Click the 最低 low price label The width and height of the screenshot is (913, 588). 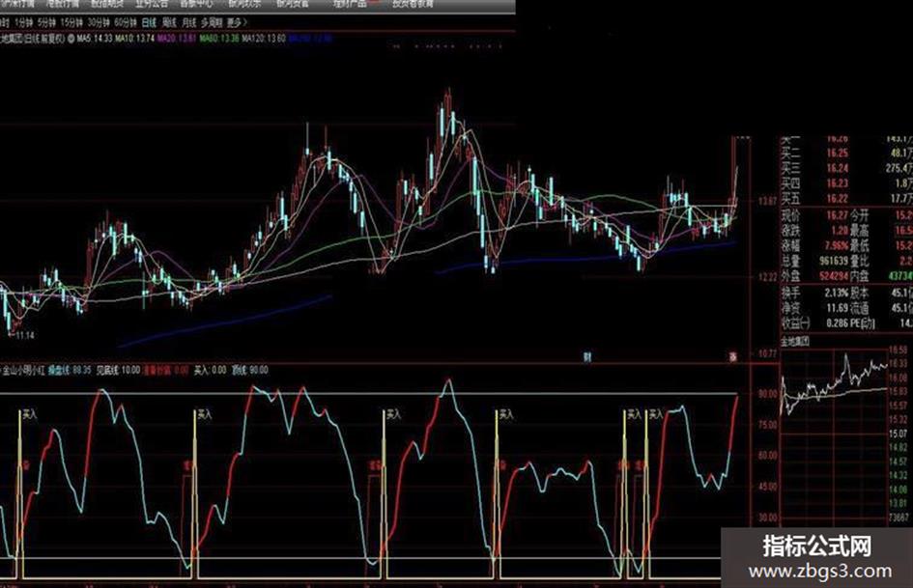point(860,245)
